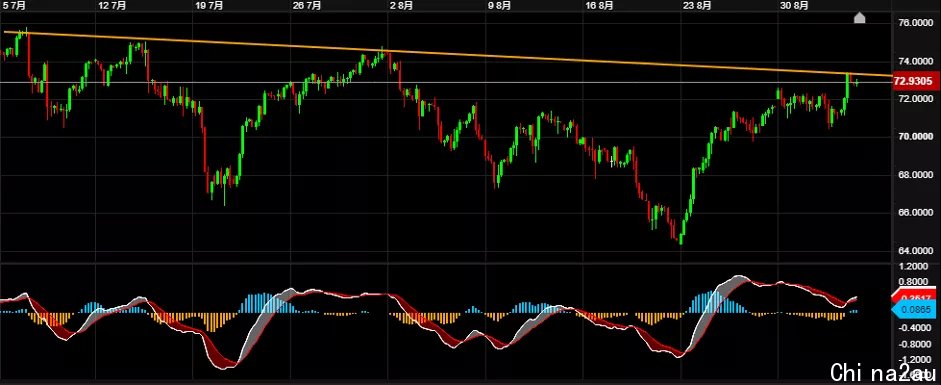Click the 74.0000 price axis label
This screenshot has width=941, height=385.
coord(917,61)
